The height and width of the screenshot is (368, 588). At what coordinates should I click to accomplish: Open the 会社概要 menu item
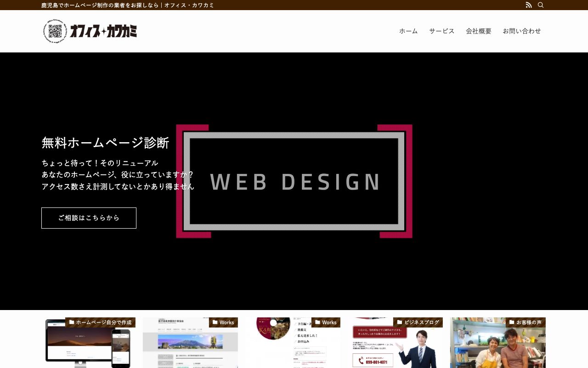(x=479, y=31)
